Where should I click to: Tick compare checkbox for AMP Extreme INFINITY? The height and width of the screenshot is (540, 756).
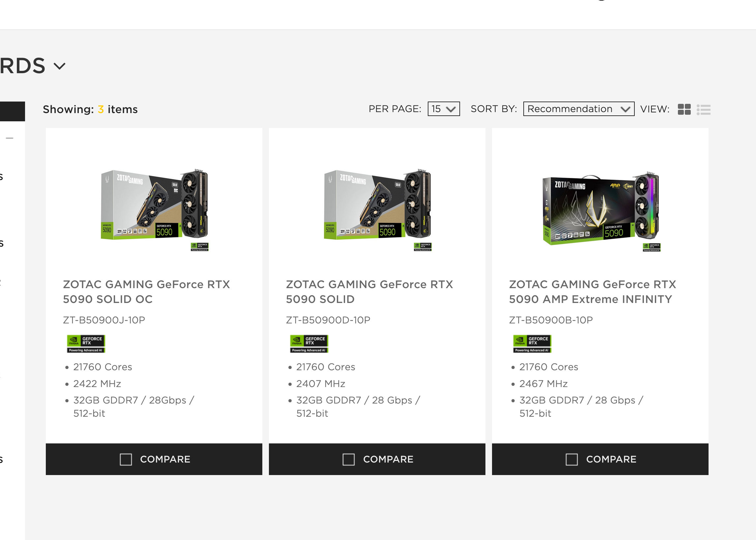[x=571, y=459]
